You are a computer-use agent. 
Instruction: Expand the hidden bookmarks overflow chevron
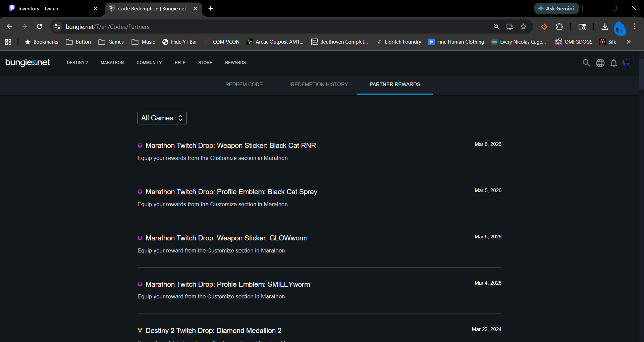629,42
